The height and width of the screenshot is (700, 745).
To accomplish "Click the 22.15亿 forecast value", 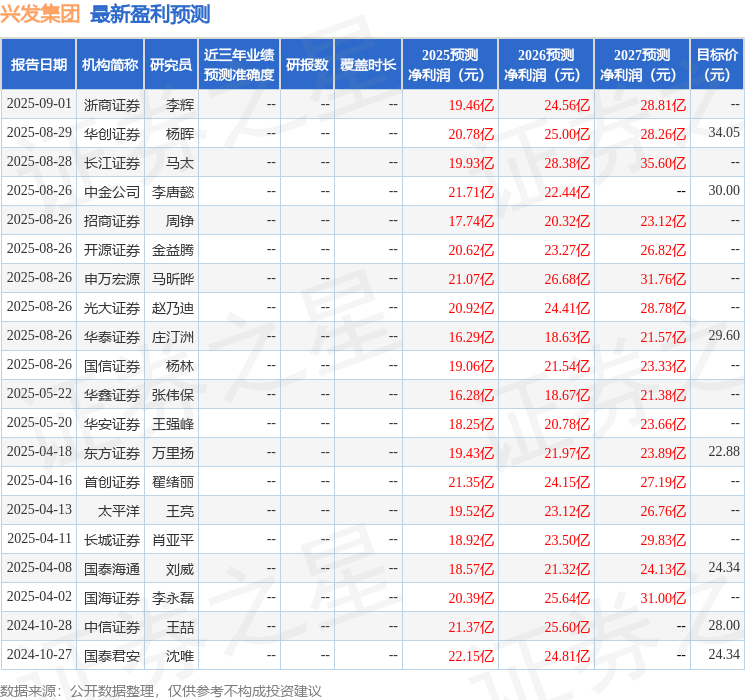I will [x=470, y=656].
